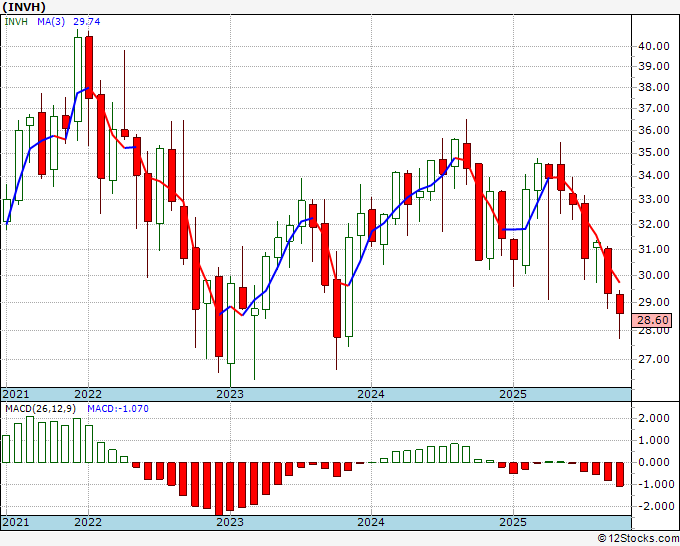
Task: Select the 38.00 price axis label
Action: pyautogui.click(x=654, y=87)
